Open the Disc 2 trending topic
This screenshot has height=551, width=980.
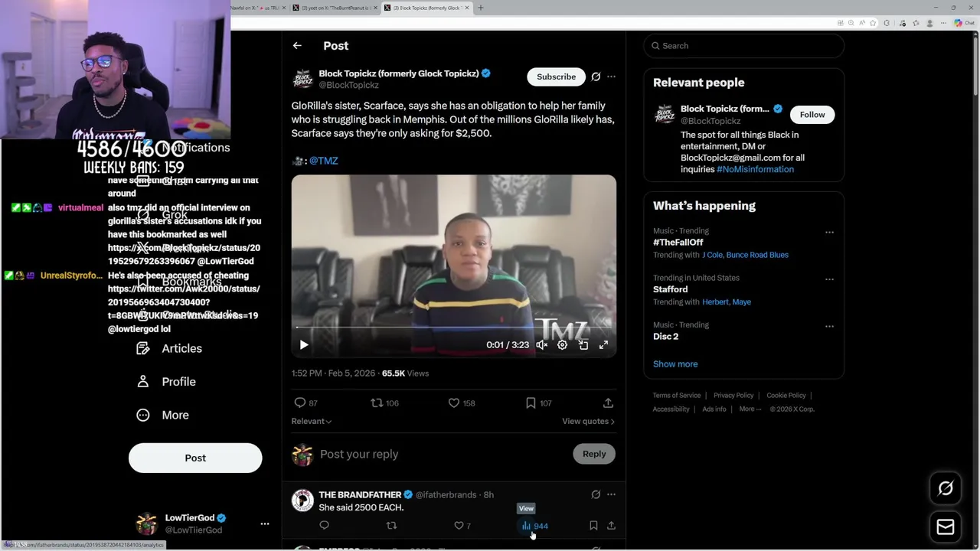coord(665,337)
